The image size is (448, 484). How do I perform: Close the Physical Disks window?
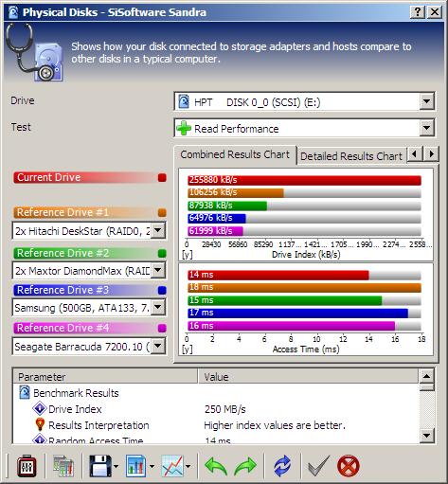[x=435, y=12]
